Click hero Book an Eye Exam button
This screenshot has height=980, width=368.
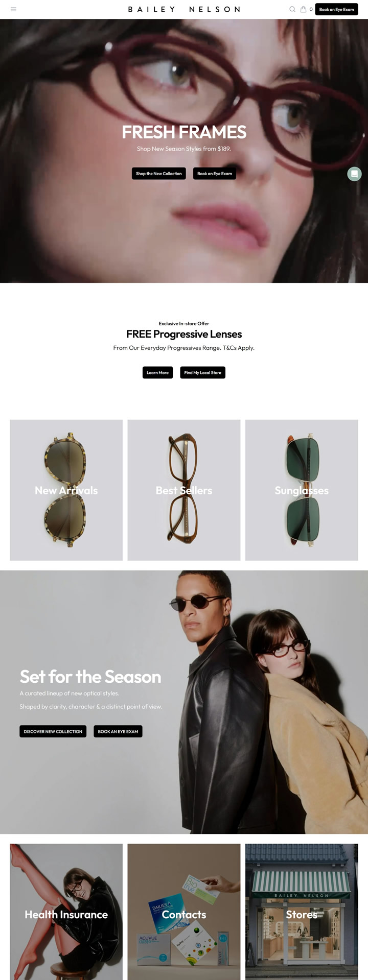coord(215,174)
